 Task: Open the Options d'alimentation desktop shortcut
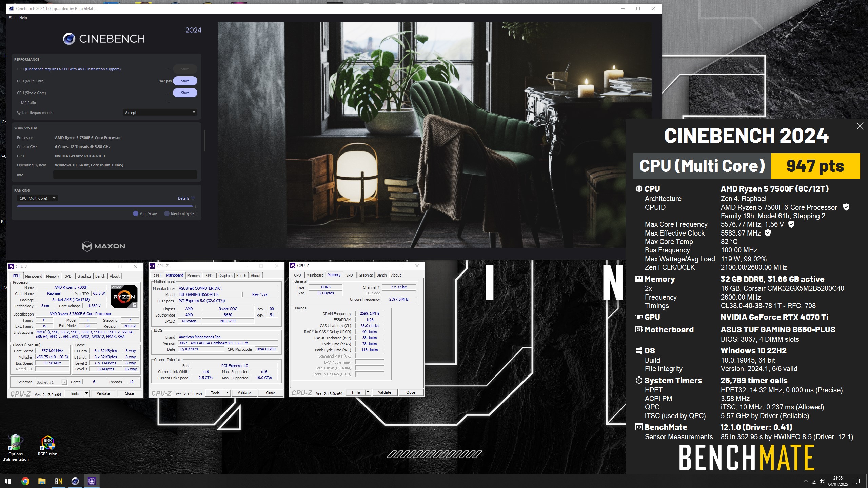click(16, 448)
